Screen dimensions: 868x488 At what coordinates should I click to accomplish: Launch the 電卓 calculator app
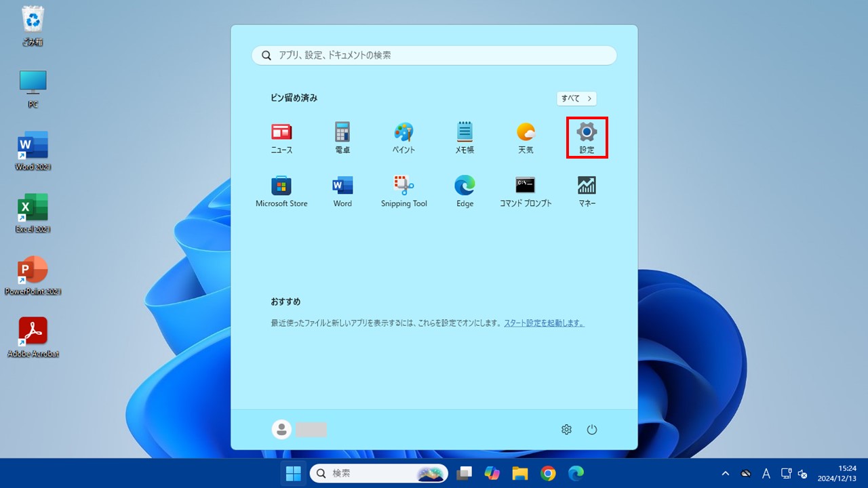click(x=342, y=138)
